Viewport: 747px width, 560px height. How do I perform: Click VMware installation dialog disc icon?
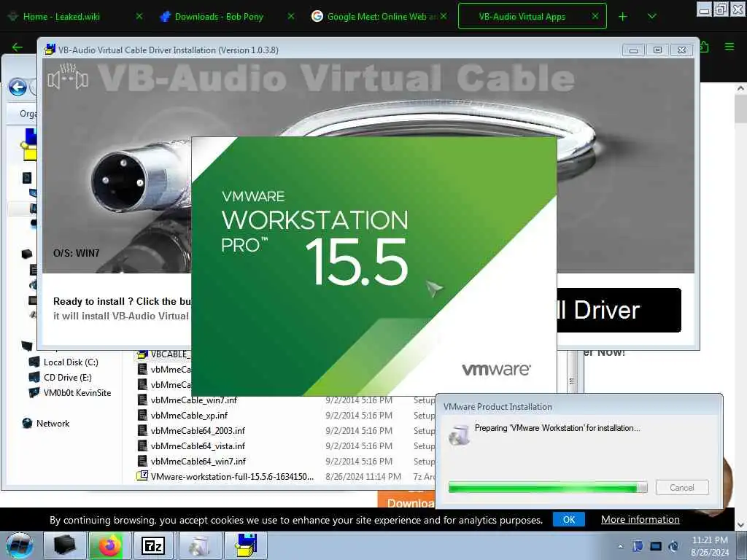(458, 435)
